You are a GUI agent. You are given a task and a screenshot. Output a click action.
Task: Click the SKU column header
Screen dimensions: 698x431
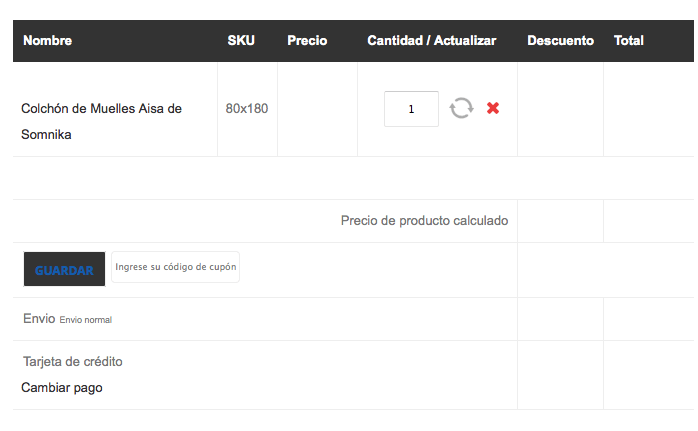point(241,41)
